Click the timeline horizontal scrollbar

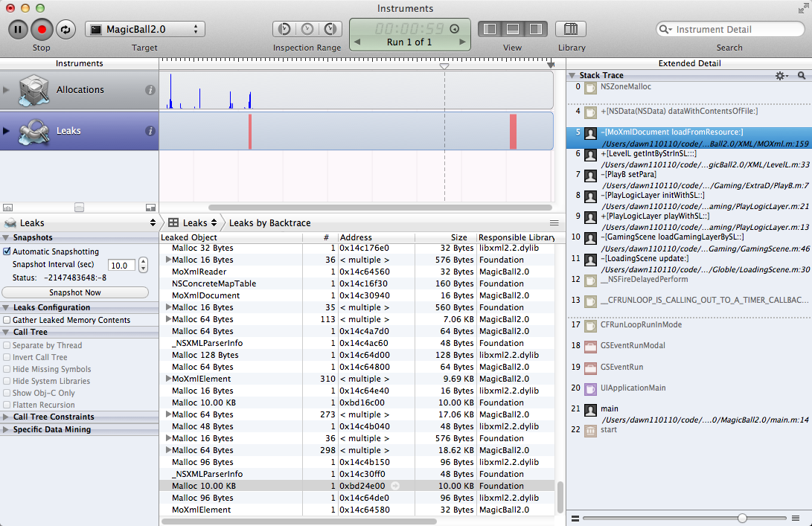coord(380,208)
